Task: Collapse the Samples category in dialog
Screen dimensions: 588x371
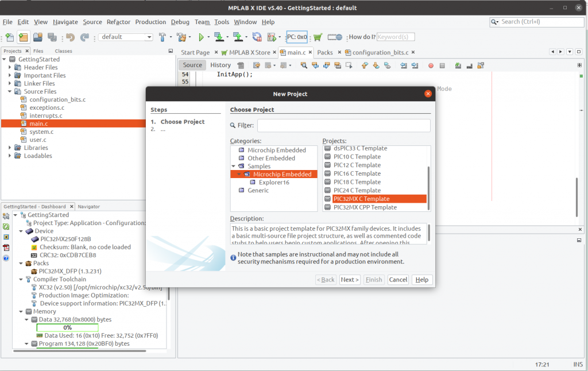Action: coord(234,166)
